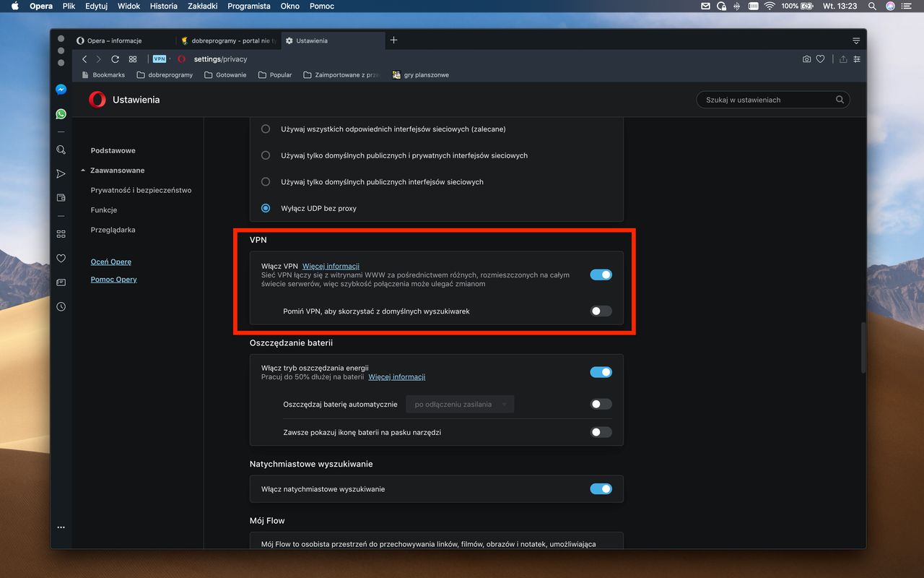Open the 'Funkcje' settings section
Viewport: 924px width, 578px height.
(104, 210)
